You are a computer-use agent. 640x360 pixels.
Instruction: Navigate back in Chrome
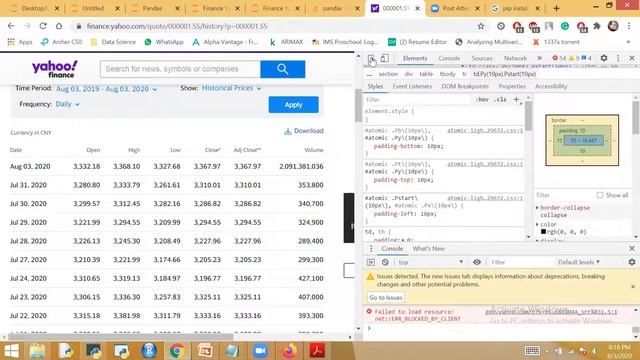(x=11, y=26)
